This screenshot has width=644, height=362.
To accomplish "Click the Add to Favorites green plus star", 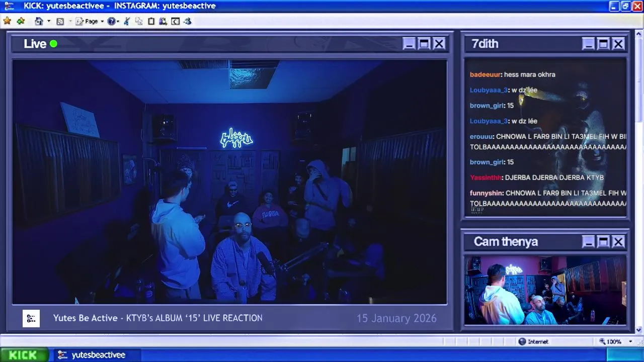I will click(x=21, y=21).
